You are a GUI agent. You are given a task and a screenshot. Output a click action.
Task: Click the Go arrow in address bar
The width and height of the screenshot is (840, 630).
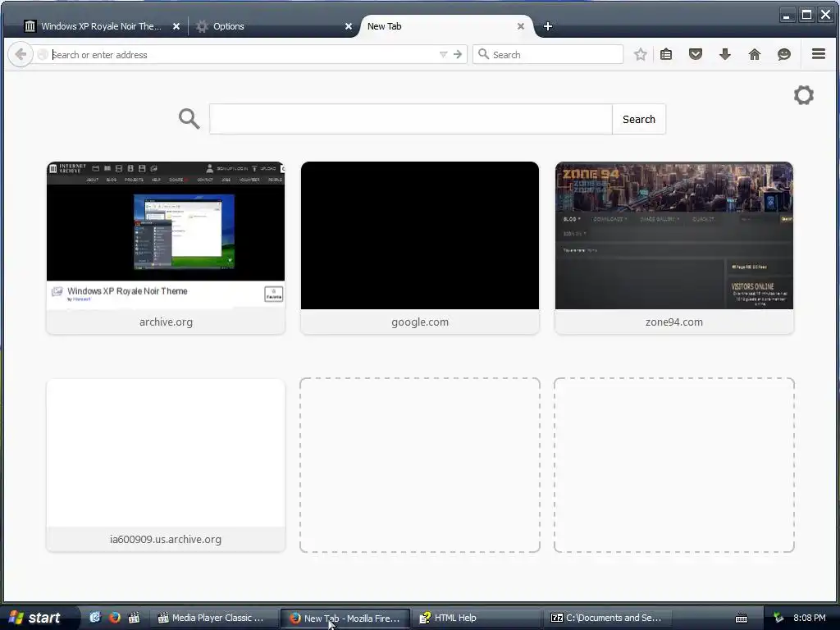458,55
